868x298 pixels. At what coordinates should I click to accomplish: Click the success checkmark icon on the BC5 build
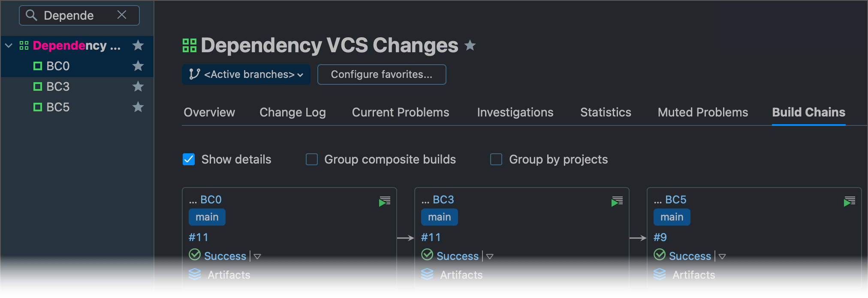coord(660,255)
